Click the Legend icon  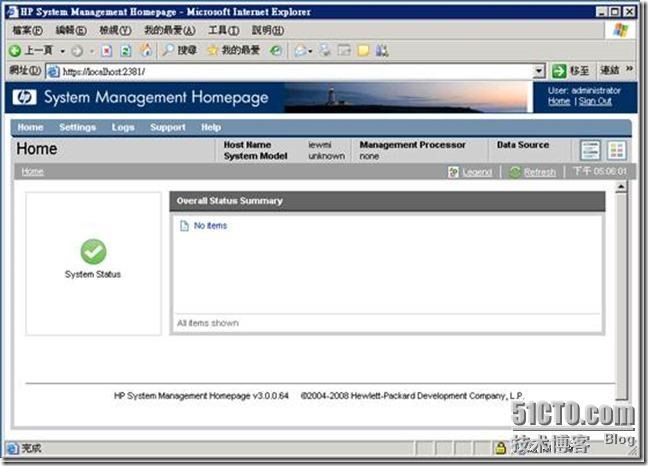pyautogui.click(x=453, y=172)
